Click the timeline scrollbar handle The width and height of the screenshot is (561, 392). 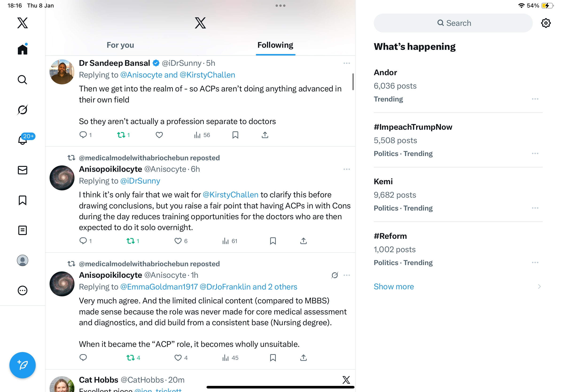(353, 82)
